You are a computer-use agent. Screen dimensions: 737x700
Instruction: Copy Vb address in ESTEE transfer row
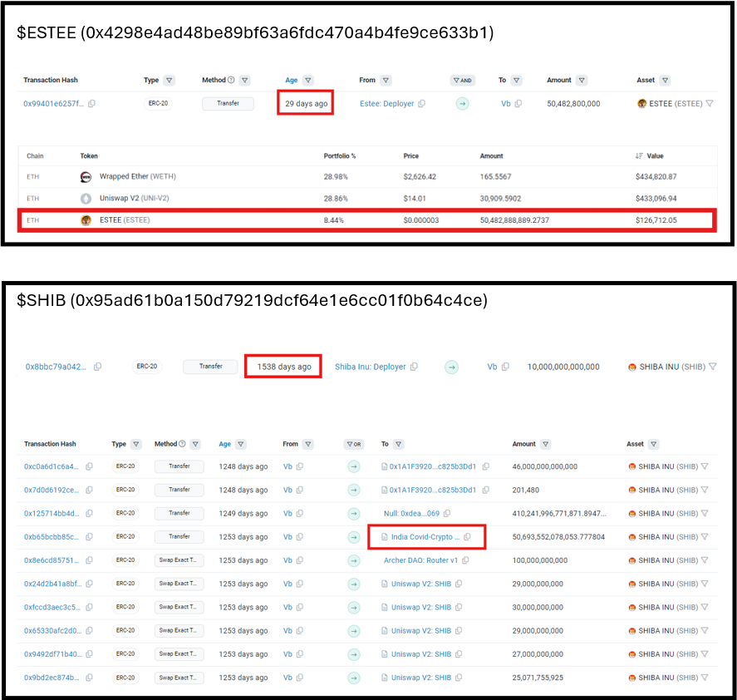(518, 103)
